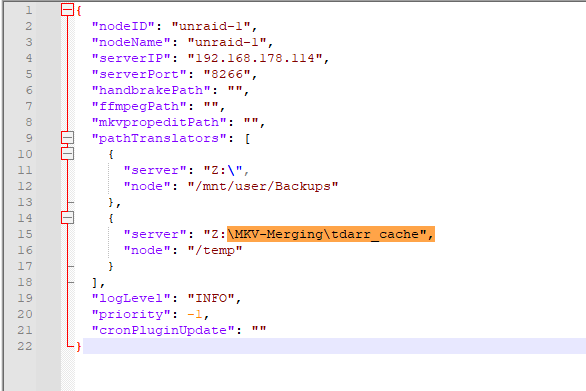586x391 pixels.
Task: Click the highlighted \MKV-Merging\tdarr_cache text
Action: (331, 234)
